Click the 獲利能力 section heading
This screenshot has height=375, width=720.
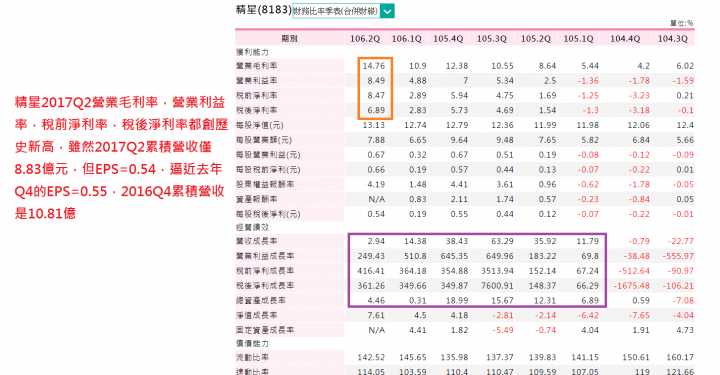252,52
